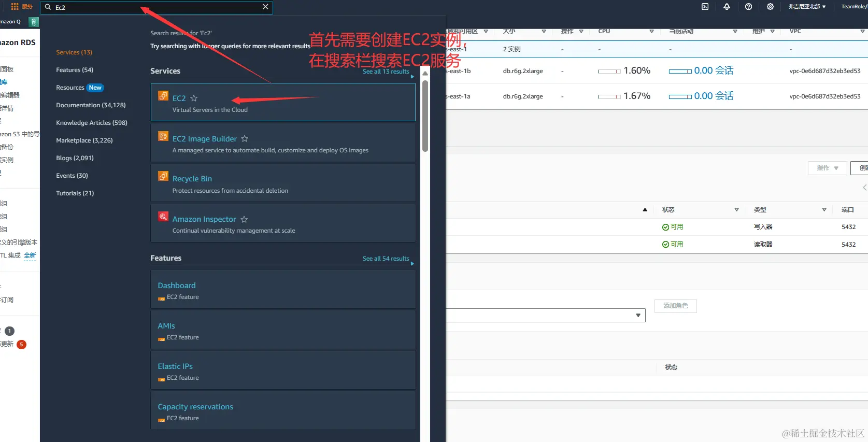Select the db.r6g.2xlarge east-1b size cell
This screenshot has height=442, width=868.
pos(523,71)
